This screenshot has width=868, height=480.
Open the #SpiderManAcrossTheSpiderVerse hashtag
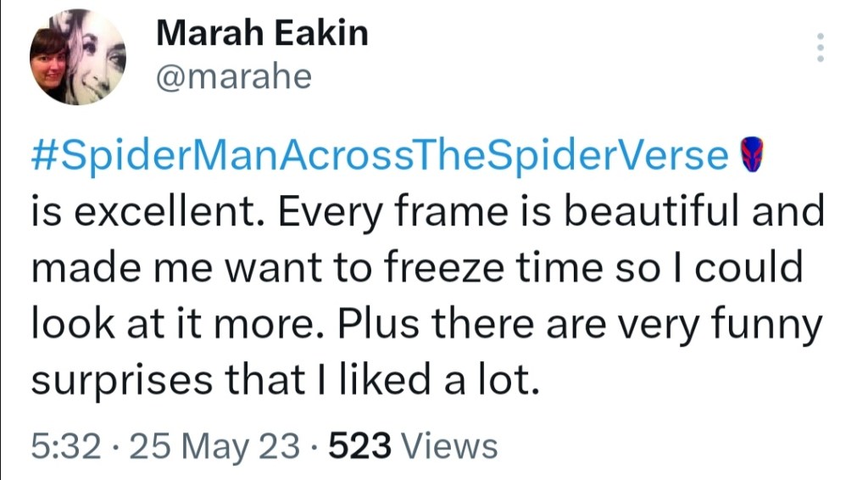coord(380,156)
